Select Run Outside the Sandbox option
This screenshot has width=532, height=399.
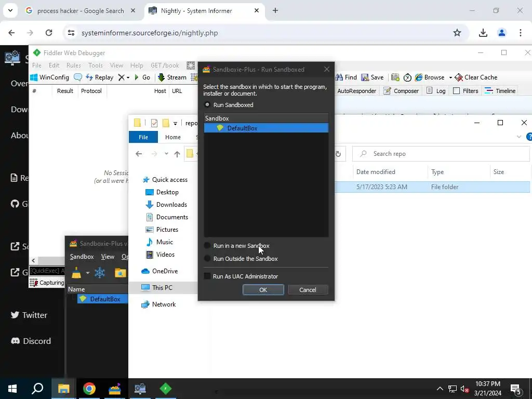[207, 259]
